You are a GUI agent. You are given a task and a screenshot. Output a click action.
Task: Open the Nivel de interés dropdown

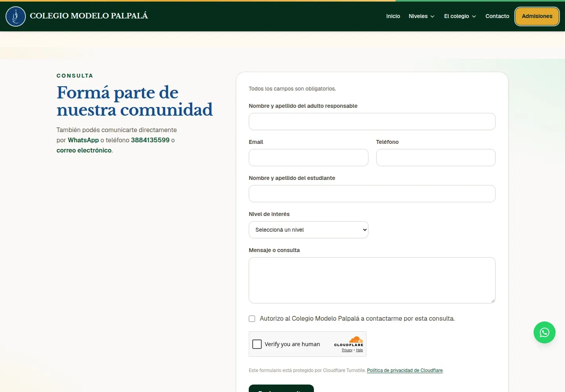click(x=308, y=230)
